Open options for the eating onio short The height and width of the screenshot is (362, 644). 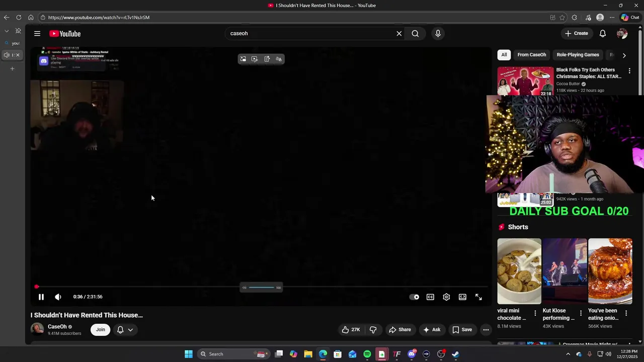[x=626, y=313]
